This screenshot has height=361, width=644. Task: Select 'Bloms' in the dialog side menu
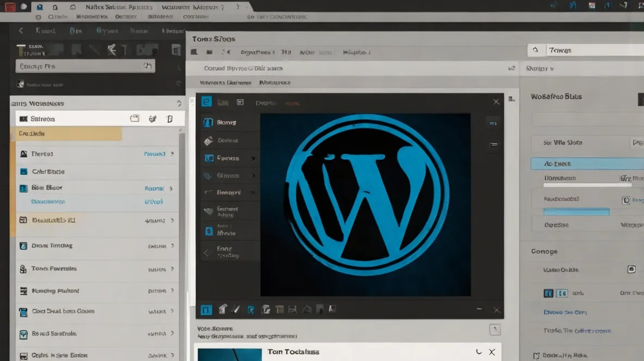pyautogui.click(x=231, y=122)
